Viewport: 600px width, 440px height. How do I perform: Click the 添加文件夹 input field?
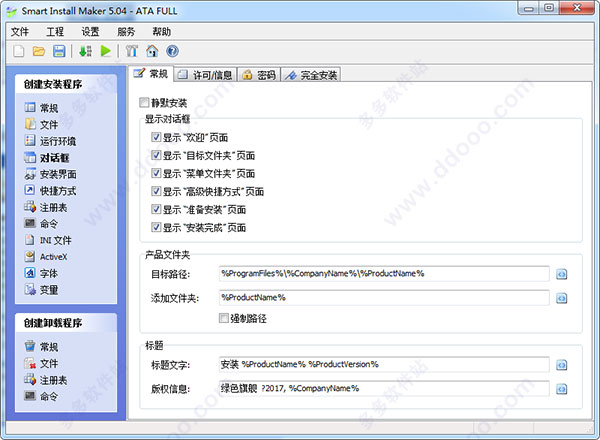click(x=384, y=298)
